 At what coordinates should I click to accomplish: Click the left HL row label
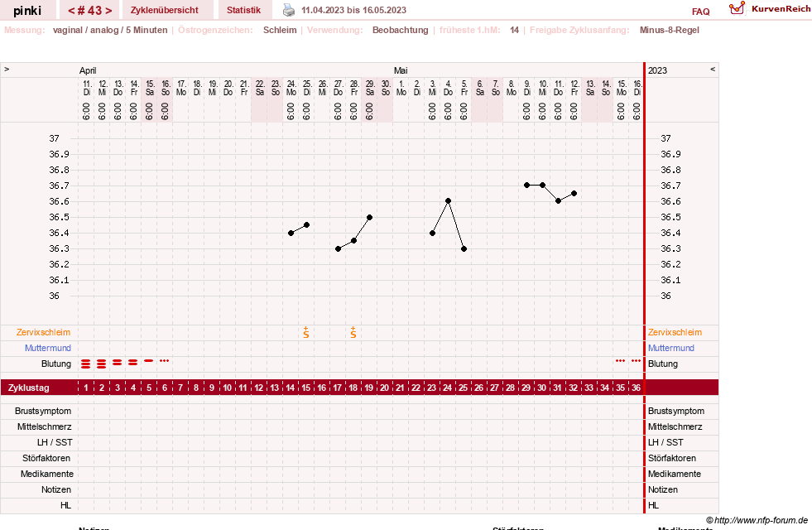[x=65, y=505]
